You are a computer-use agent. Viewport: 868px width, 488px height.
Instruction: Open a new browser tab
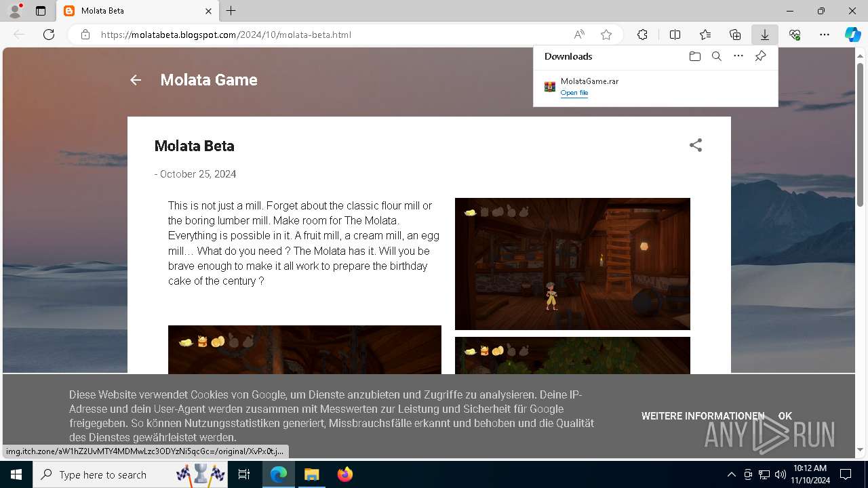pos(231,11)
